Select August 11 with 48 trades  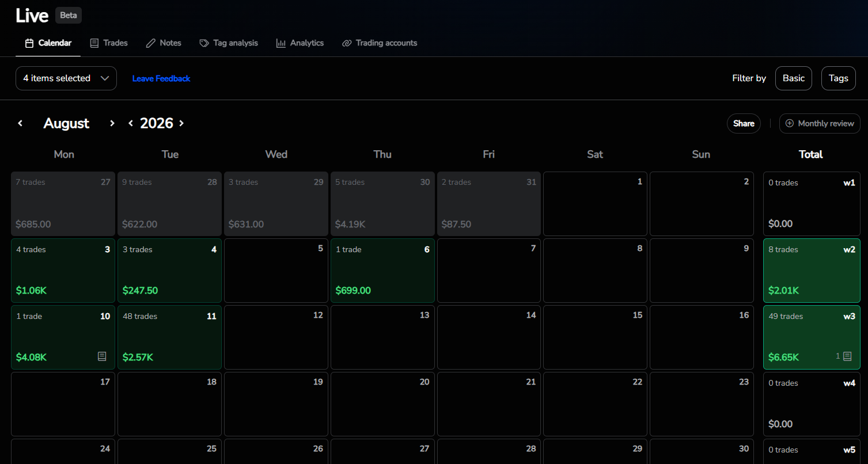pyautogui.click(x=169, y=337)
